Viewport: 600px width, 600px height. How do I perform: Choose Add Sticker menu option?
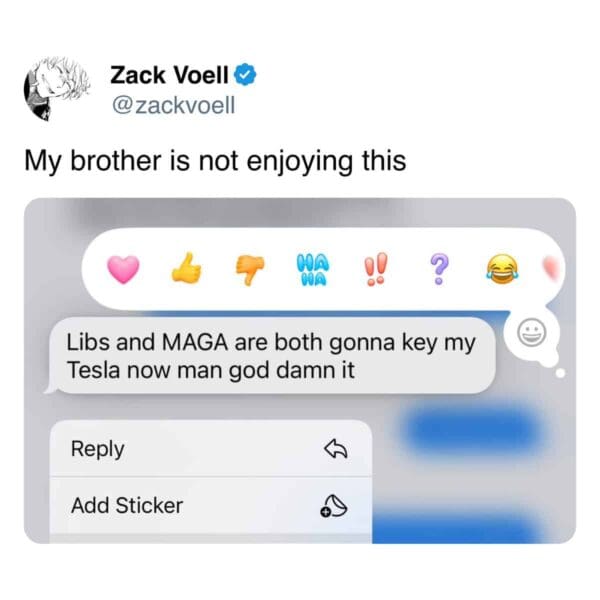(211, 505)
